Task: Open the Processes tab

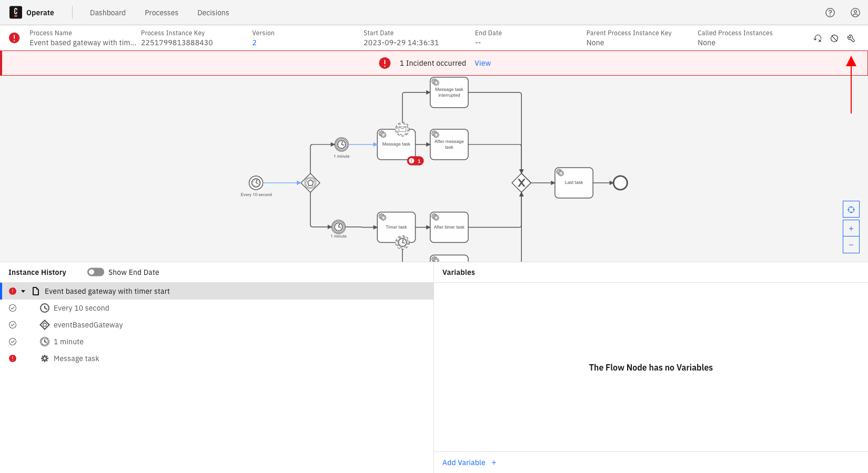Action: click(162, 13)
